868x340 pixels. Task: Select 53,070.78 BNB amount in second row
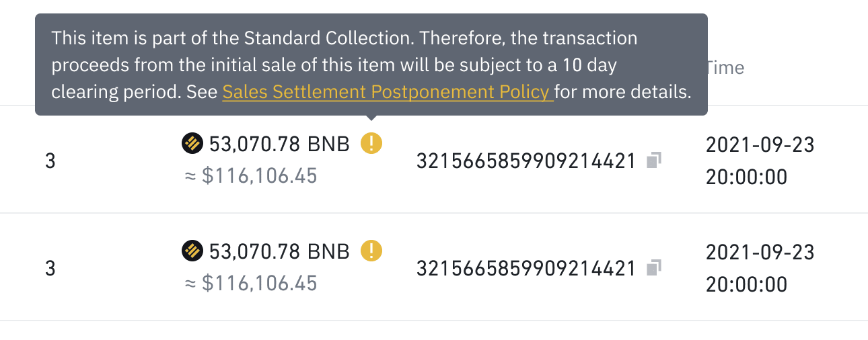[279, 252]
